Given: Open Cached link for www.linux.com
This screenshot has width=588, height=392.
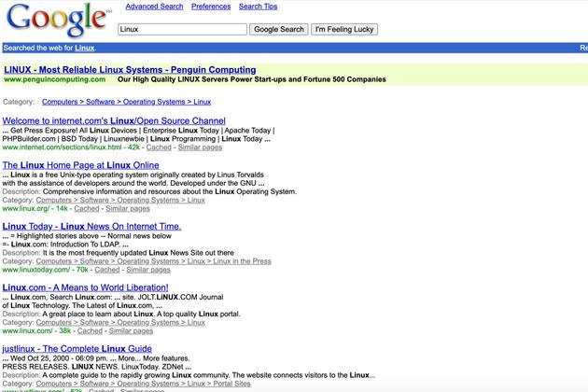Looking at the screenshot, I should (x=90, y=330).
